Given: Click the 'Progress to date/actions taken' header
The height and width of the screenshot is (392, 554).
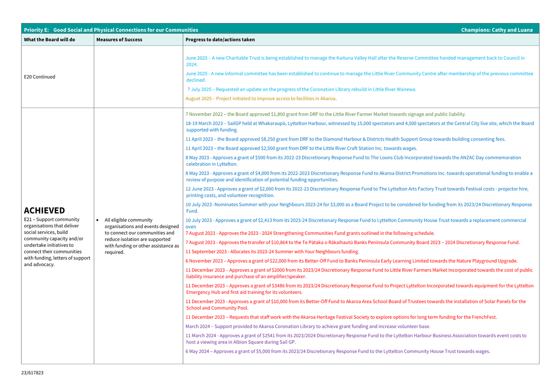Looking at the screenshot, I should click(x=220, y=40).
